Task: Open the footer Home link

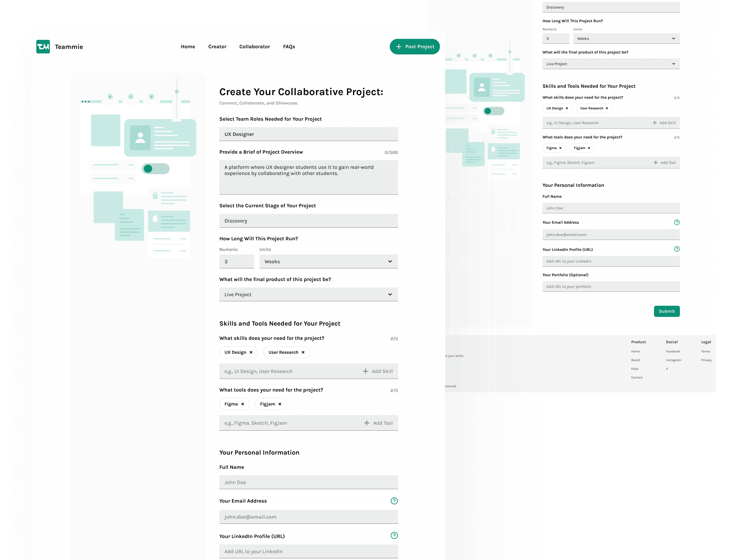Action: click(635, 351)
